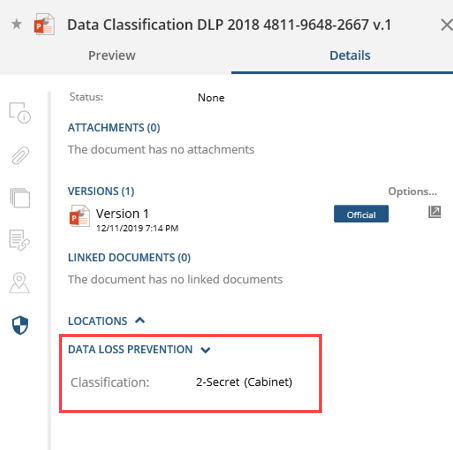Click the version date 12/11/2019 7:14 PM
Viewport: 453px width, 450px height.
pyautogui.click(x=137, y=228)
